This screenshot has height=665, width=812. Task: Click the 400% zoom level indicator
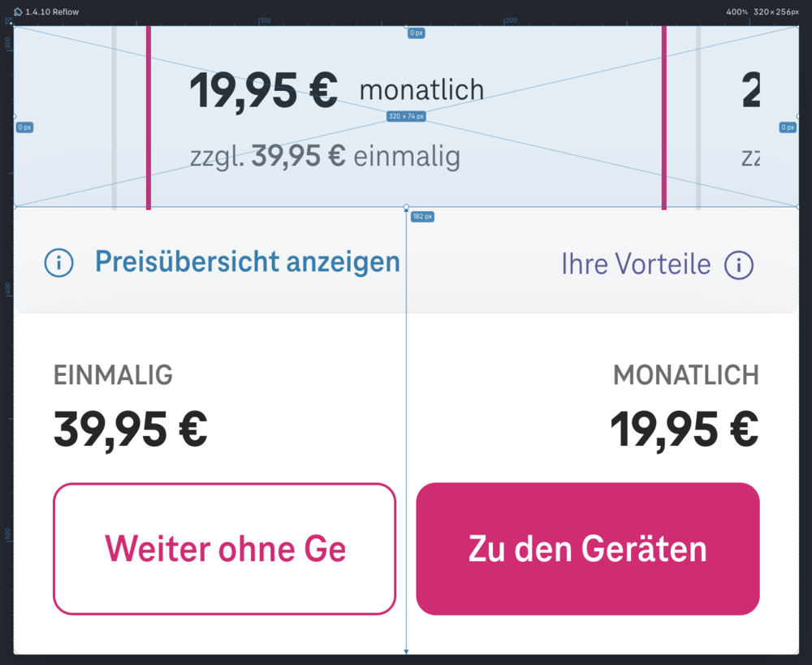coord(736,12)
